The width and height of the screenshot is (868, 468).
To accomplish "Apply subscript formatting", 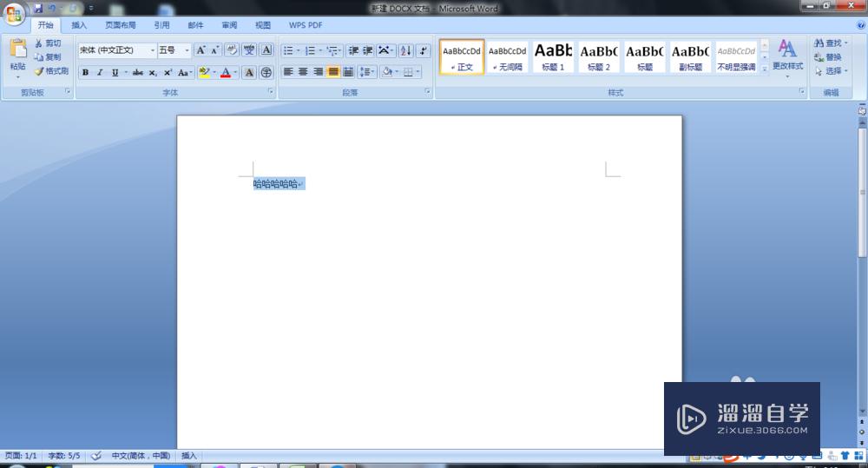I will tap(153, 73).
